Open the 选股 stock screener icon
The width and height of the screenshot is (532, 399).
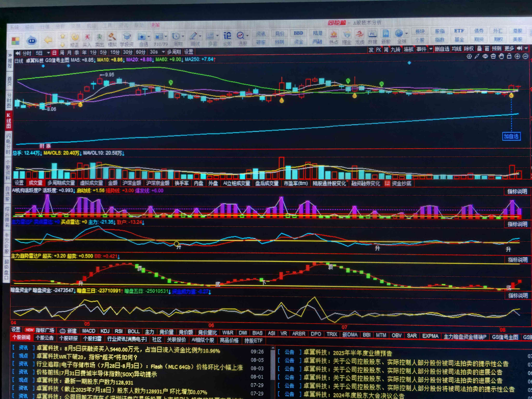[x=242, y=39]
